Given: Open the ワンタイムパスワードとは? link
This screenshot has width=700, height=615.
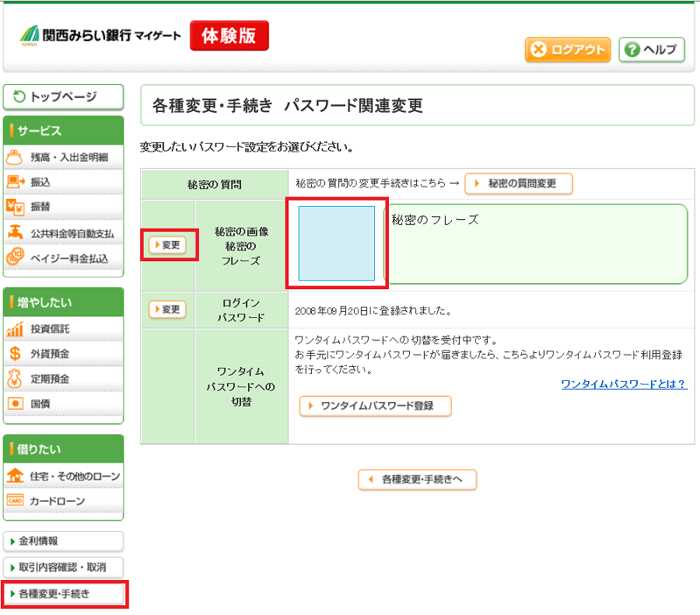Looking at the screenshot, I should pyautogui.click(x=624, y=384).
